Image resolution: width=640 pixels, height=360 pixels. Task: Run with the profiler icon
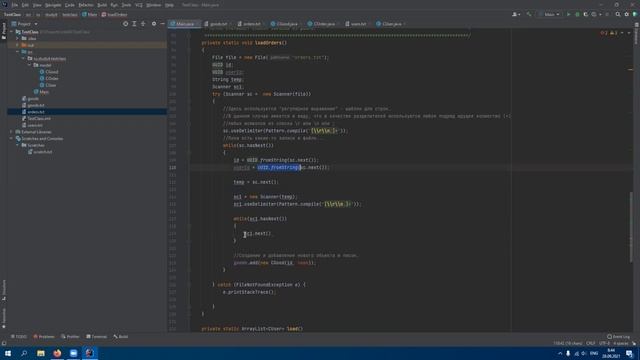tap(595, 14)
